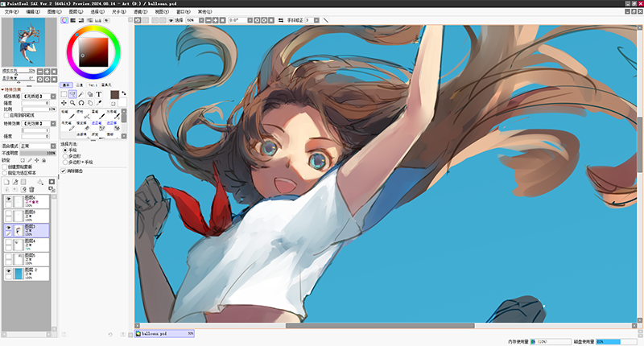Select the Hand pan tool
Image resolution: width=644 pixels, height=346 pixels.
coord(90,103)
